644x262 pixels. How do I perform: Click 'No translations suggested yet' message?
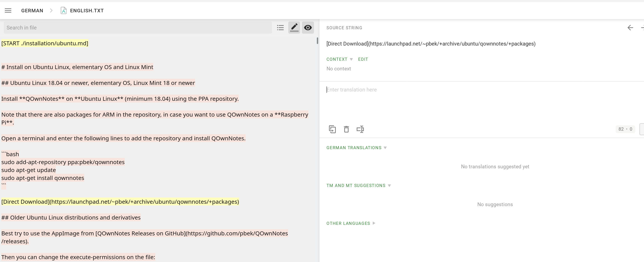coord(495,166)
